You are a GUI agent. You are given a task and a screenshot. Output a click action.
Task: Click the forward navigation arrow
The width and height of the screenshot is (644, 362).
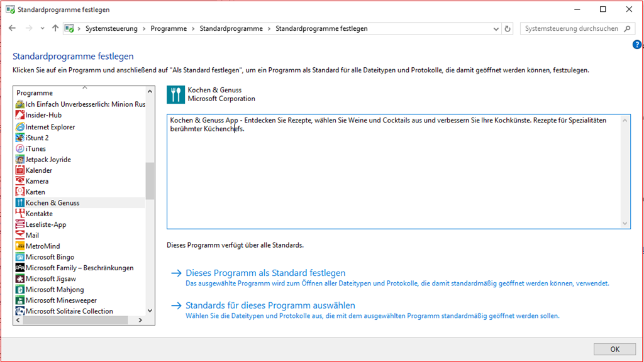pyautogui.click(x=29, y=28)
